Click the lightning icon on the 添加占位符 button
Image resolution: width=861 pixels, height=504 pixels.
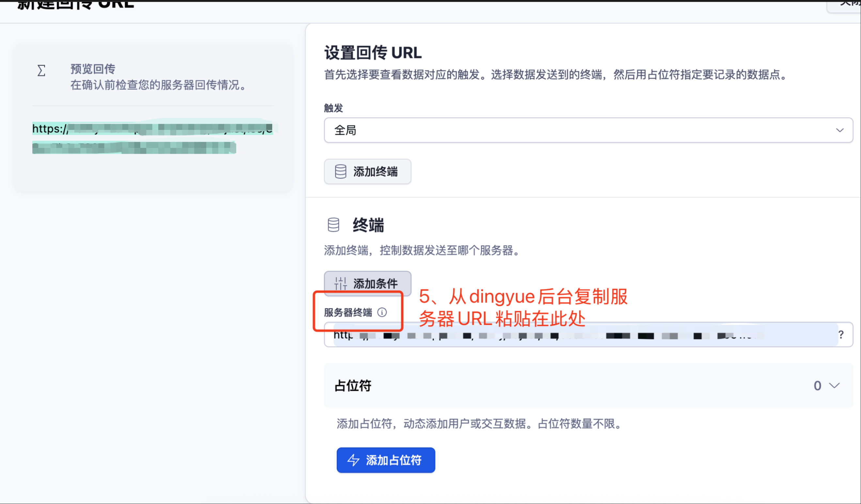pyautogui.click(x=353, y=460)
